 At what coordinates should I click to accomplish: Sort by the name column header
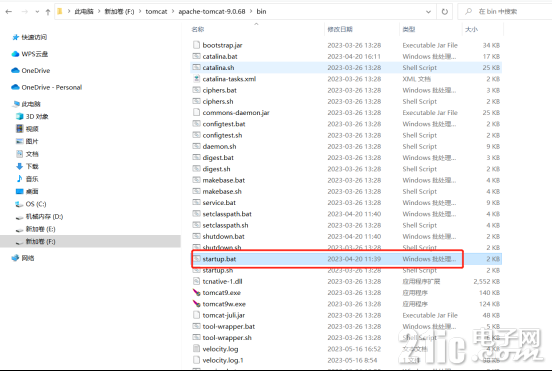198,29
